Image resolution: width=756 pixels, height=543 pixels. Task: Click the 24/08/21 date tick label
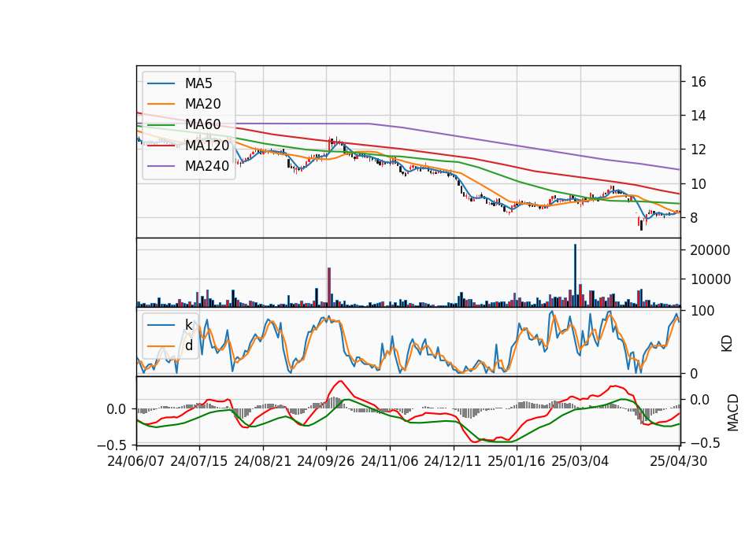point(263,461)
